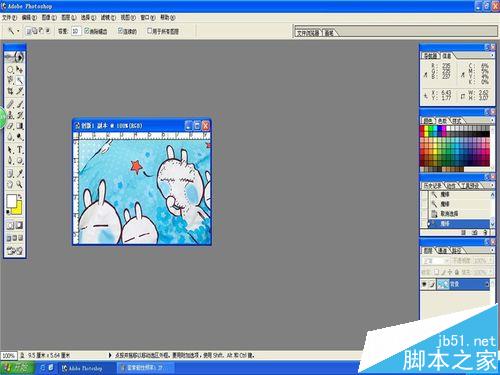Open the Magic Wand tool preset picker arrow
500x375 pixels.
coord(18,31)
